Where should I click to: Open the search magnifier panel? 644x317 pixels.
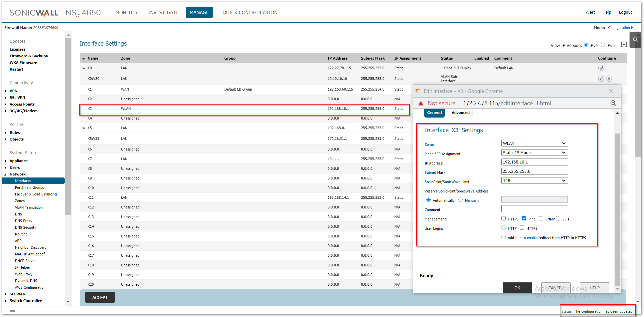click(635, 40)
